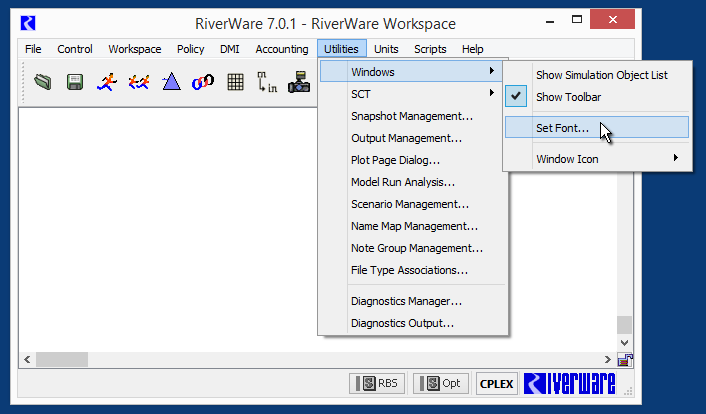Open Scenario Management...

[x=411, y=204]
